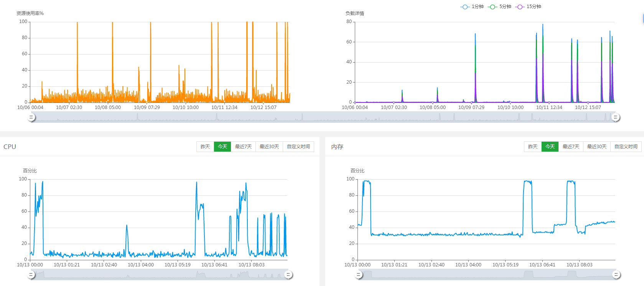Select 今天 in the 内存 panel
The width and height of the screenshot is (644, 286).
pos(550,147)
